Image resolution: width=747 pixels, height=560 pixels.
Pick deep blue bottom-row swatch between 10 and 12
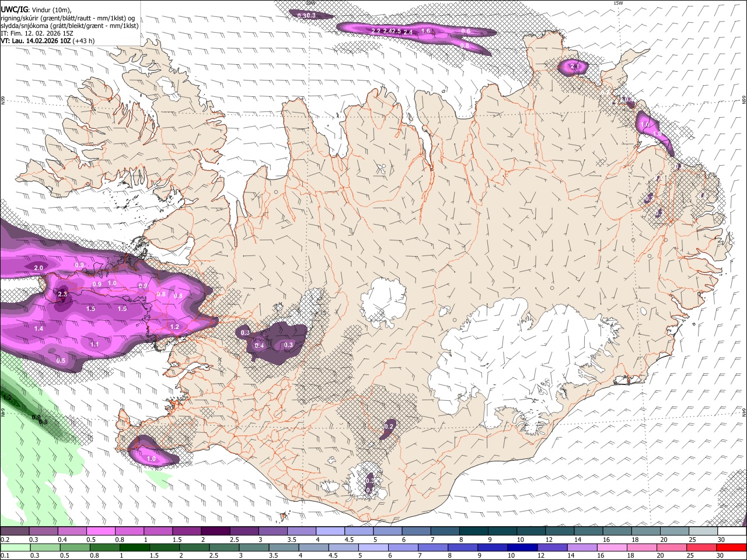(x=522, y=547)
